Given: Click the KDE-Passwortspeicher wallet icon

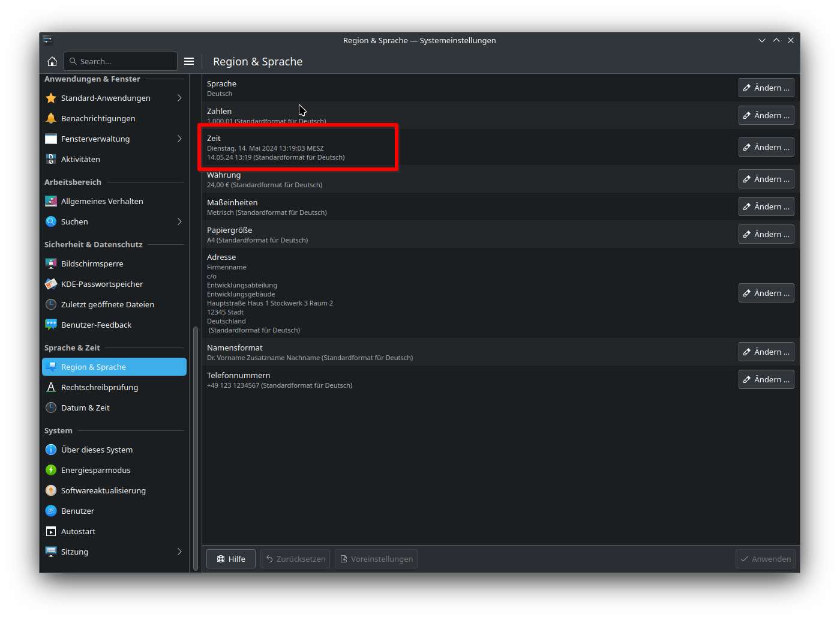Looking at the screenshot, I should (x=51, y=284).
